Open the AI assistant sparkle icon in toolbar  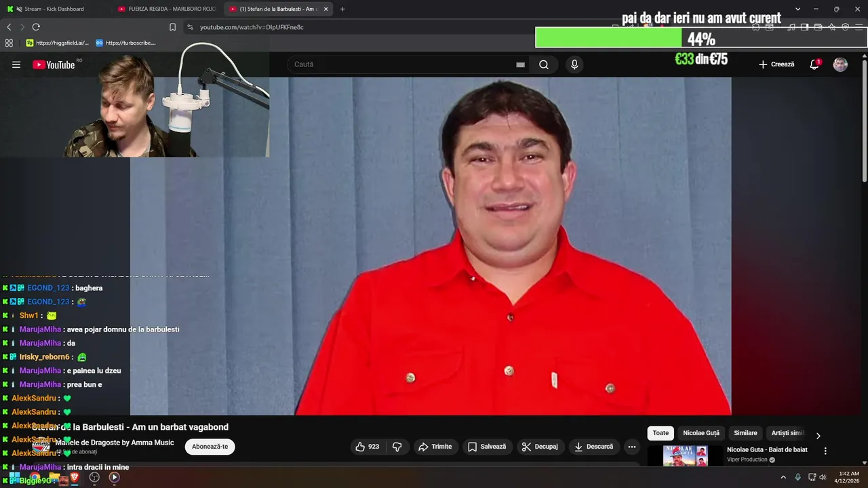[831, 27]
